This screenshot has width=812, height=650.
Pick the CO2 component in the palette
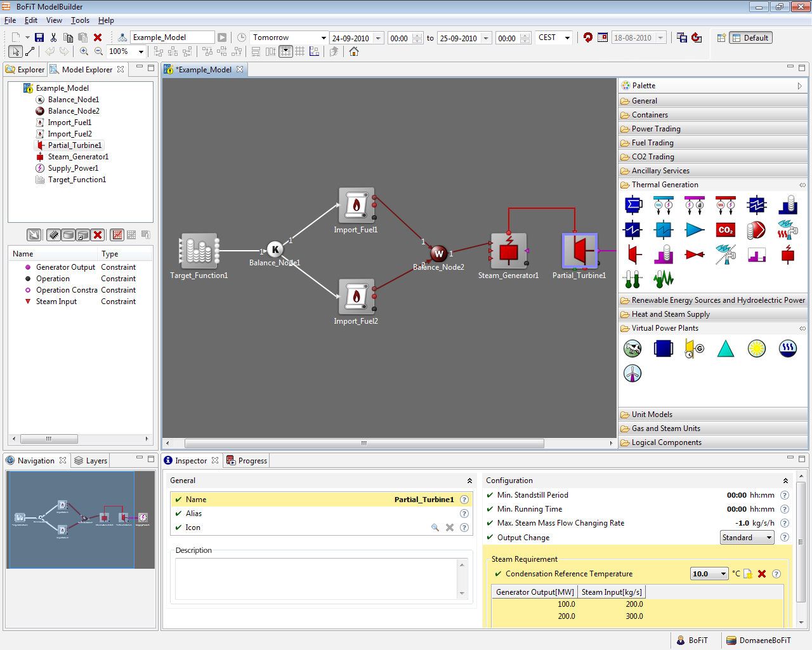point(725,230)
